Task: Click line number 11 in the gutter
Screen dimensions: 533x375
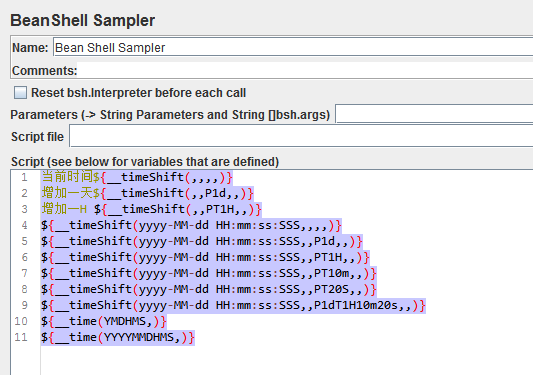Action: click(20, 337)
